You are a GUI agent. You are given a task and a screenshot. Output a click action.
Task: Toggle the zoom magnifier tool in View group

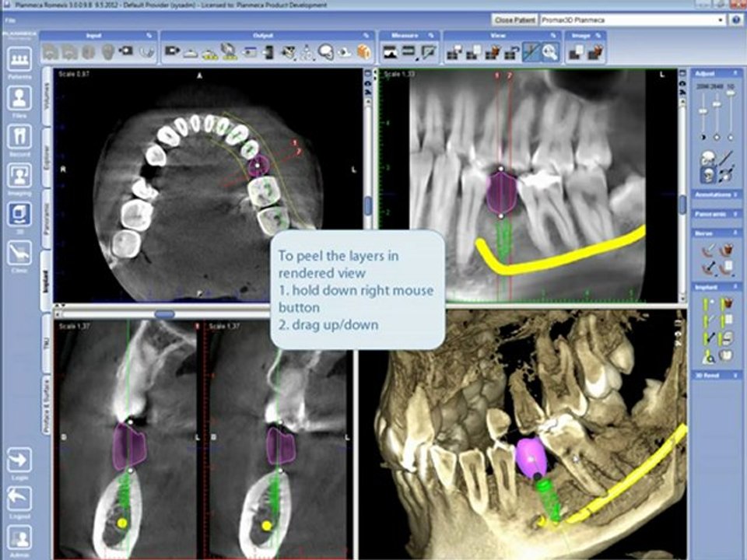[x=550, y=52]
